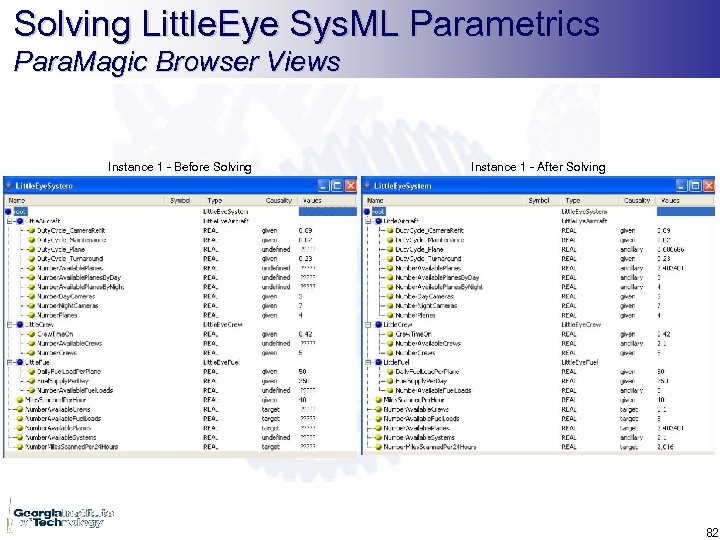Image resolution: width=720 pixels, height=540 pixels.
Task: Click DutyCycle_Maintenance yellow icon in Before Solving window
Action: (x=32, y=240)
